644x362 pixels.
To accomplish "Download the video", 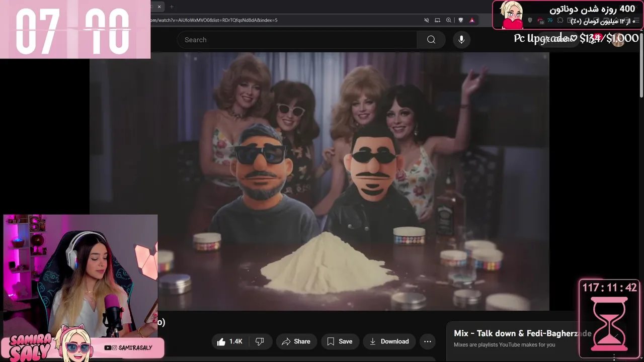I will (x=389, y=341).
